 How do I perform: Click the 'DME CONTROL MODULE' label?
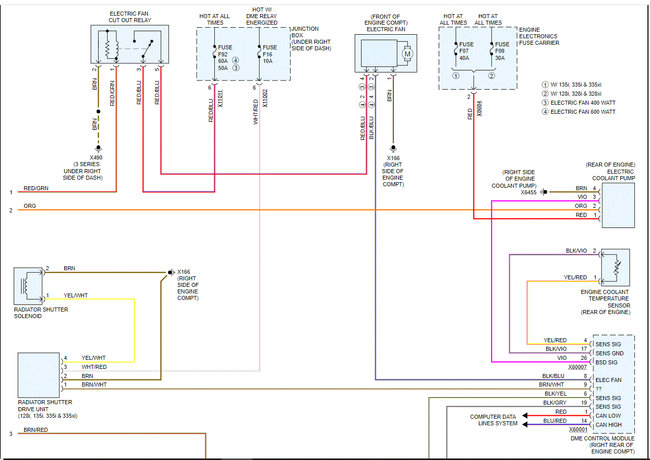click(x=602, y=438)
